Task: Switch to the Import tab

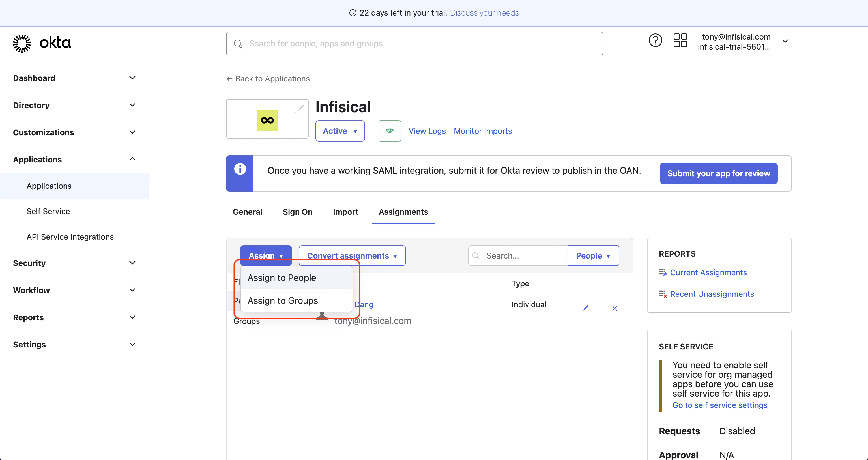Action: pos(345,212)
